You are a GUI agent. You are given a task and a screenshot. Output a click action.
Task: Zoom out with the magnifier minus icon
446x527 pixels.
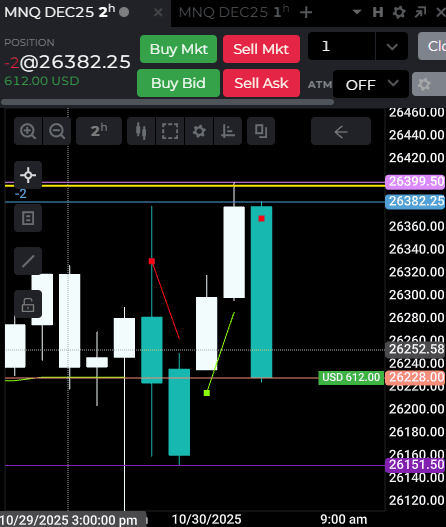[x=57, y=131]
